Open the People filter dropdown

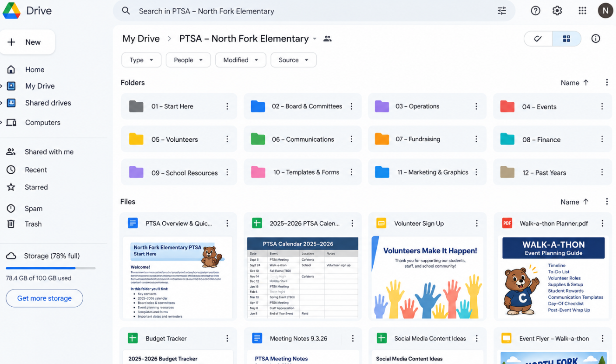coord(188,60)
